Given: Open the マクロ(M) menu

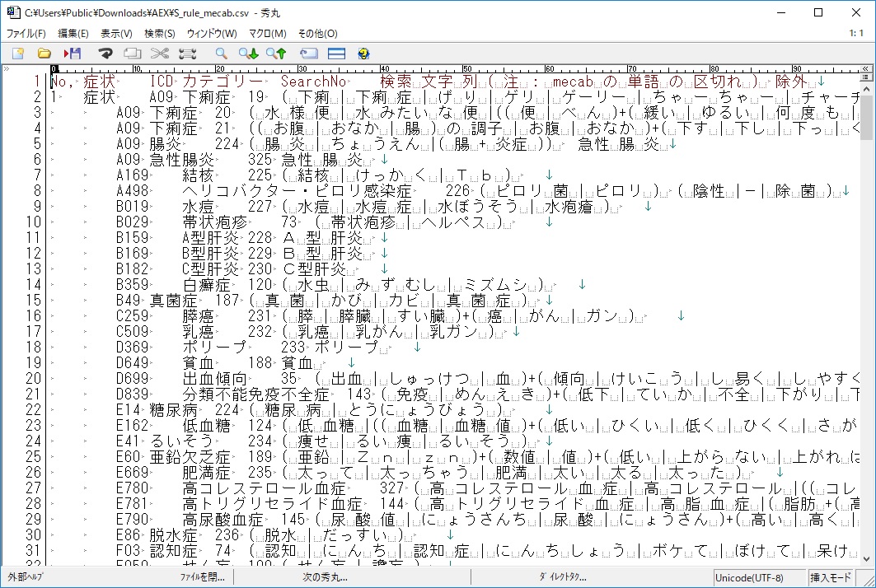Looking at the screenshot, I should [x=268, y=34].
